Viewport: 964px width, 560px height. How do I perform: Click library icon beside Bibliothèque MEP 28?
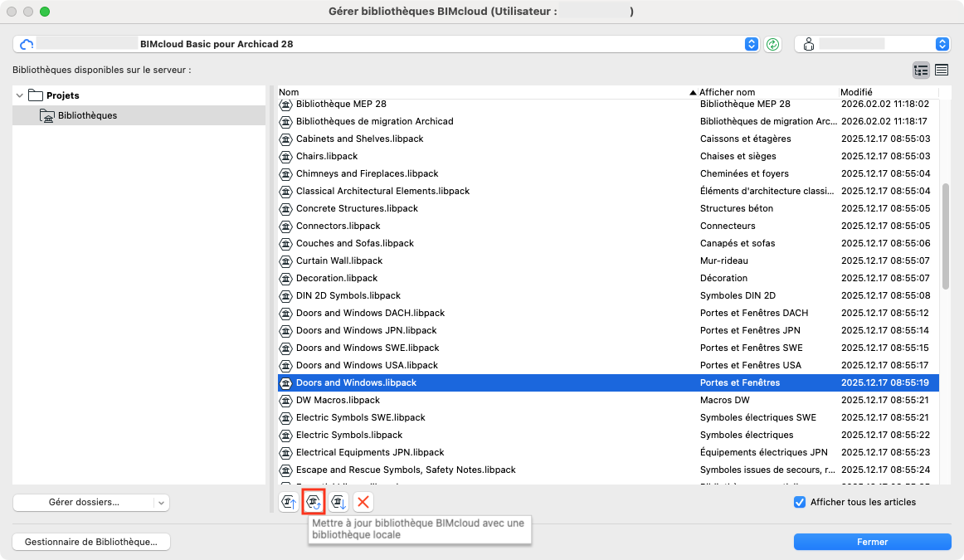coord(286,105)
